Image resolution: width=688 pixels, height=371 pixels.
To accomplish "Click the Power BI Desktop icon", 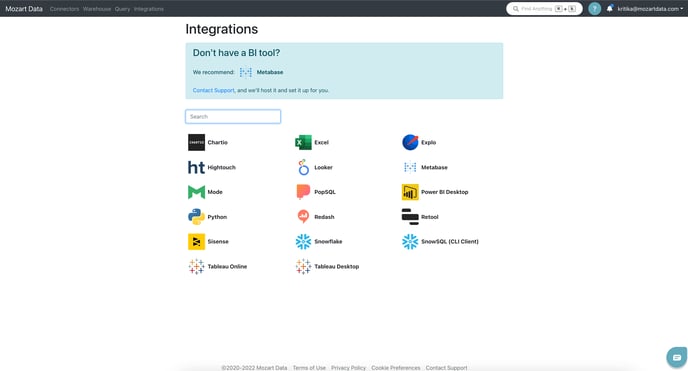I will 410,192.
